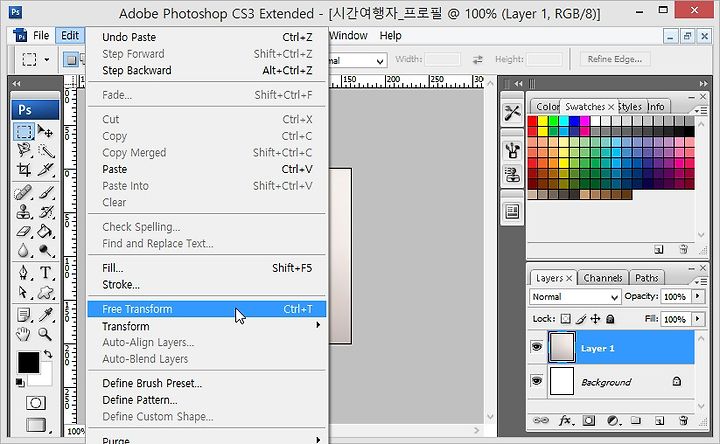
Task: Select the Notes tool
Action: click(23, 315)
